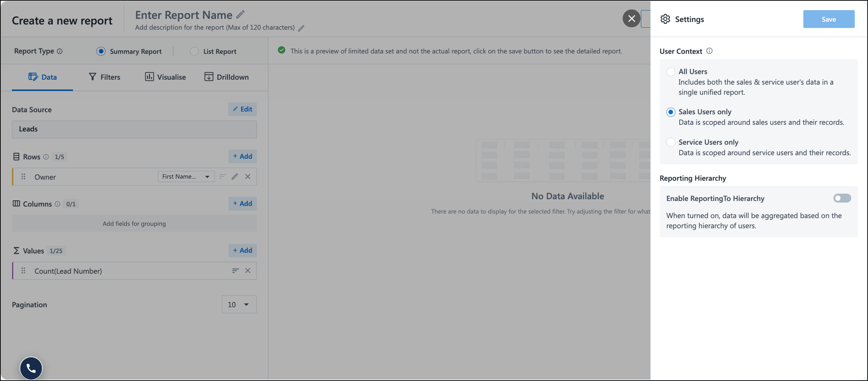Open the Pagination dropdown showing 10
The width and height of the screenshot is (868, 381).
point(239,304)
